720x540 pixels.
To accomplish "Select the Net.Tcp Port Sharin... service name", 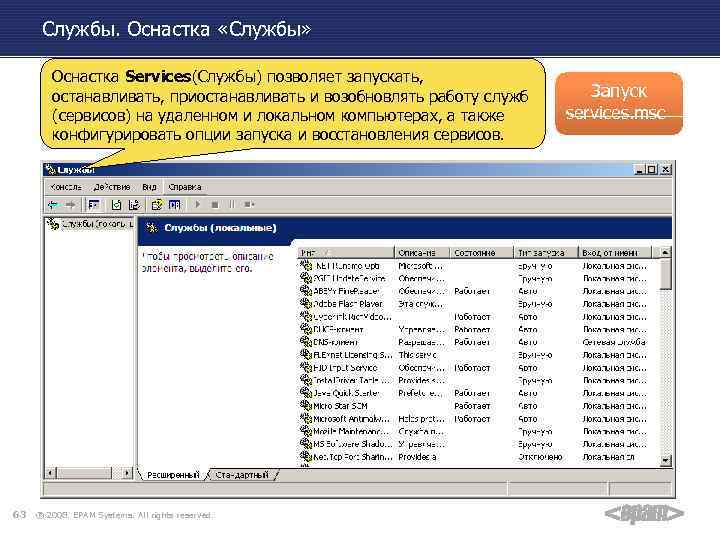I will coord(352,457).
